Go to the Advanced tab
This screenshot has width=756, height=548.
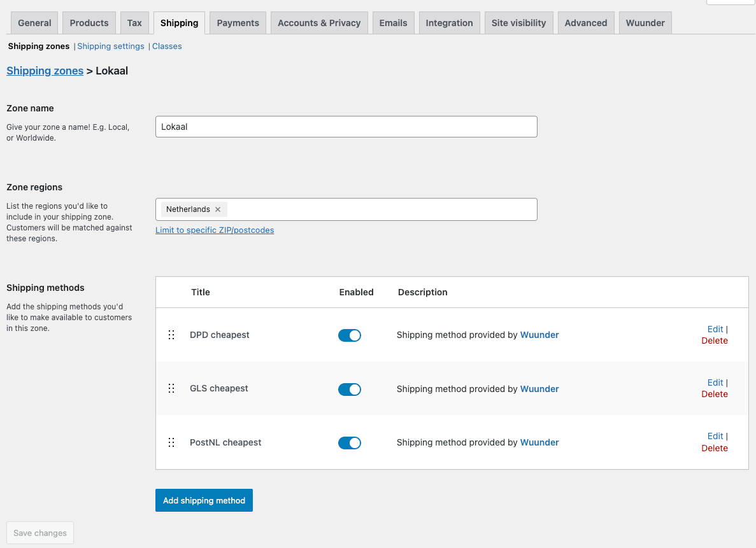586,23
